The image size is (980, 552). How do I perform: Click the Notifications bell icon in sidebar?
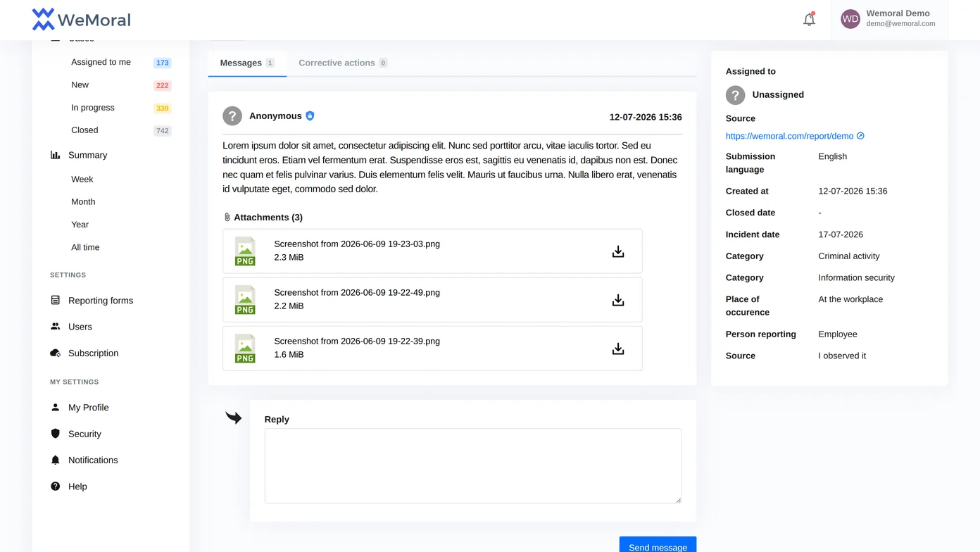coord(56,460)
